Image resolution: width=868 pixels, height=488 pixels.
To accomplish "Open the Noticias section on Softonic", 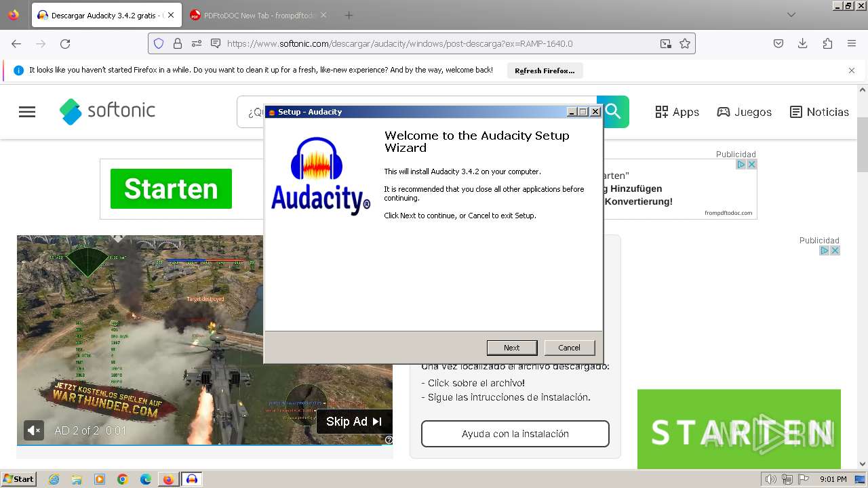I will click(x=820, y=112).
